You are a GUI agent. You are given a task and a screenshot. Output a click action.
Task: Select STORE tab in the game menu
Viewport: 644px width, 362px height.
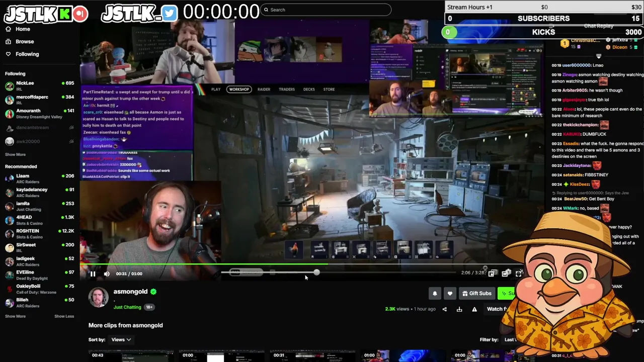click(329, 89)
